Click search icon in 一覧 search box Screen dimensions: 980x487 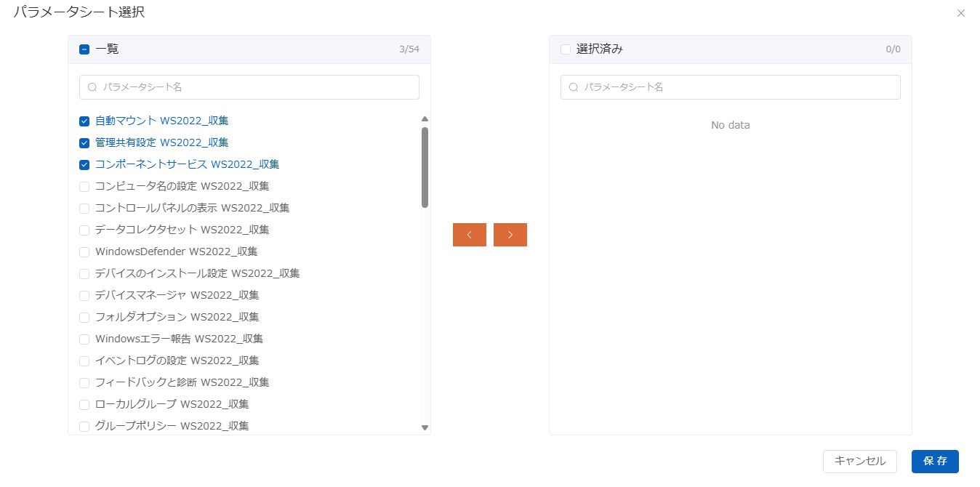click(92, 87)
